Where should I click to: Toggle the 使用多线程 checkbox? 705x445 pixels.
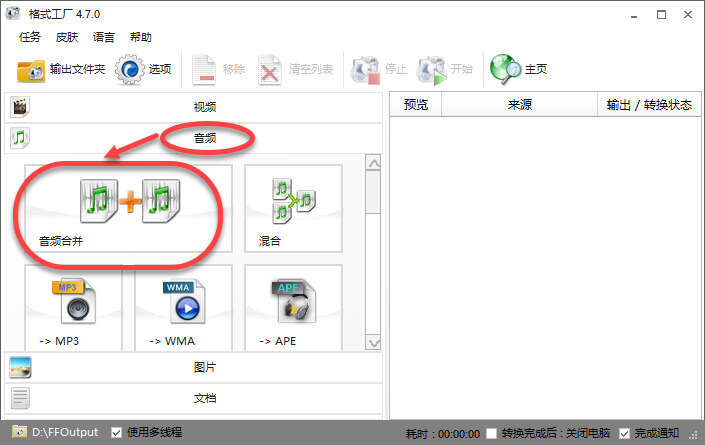pyautogui.click(x=116, y=432)
